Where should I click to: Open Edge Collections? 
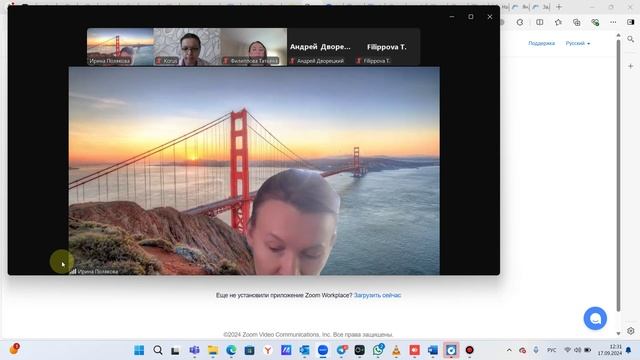click(x=576, y=22)
